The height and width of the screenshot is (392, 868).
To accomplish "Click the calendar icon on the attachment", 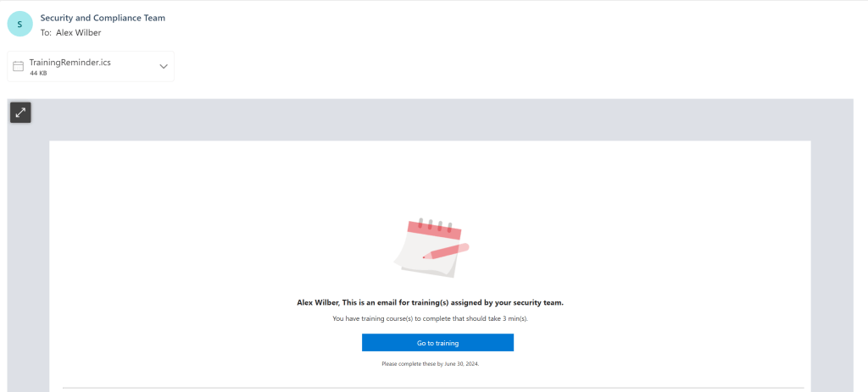I will pyautogui.click(x=18, y=66).
